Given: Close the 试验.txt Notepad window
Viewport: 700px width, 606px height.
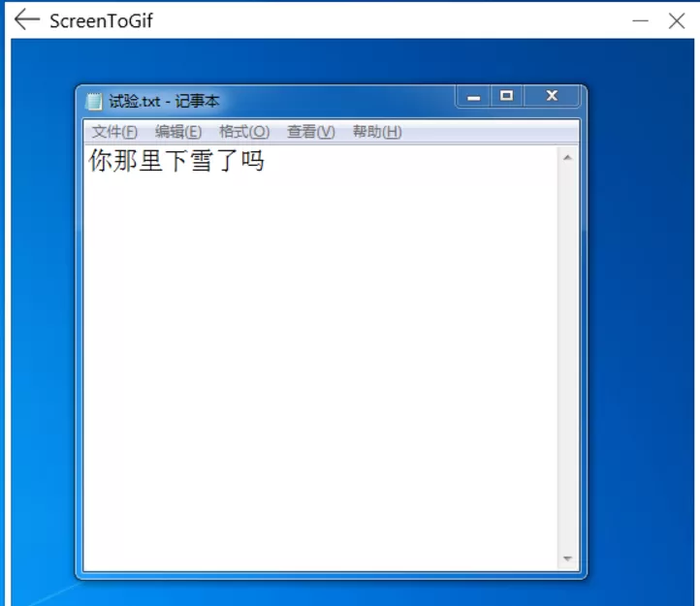Looking at the screenshot, I should [x=552, y=96].
